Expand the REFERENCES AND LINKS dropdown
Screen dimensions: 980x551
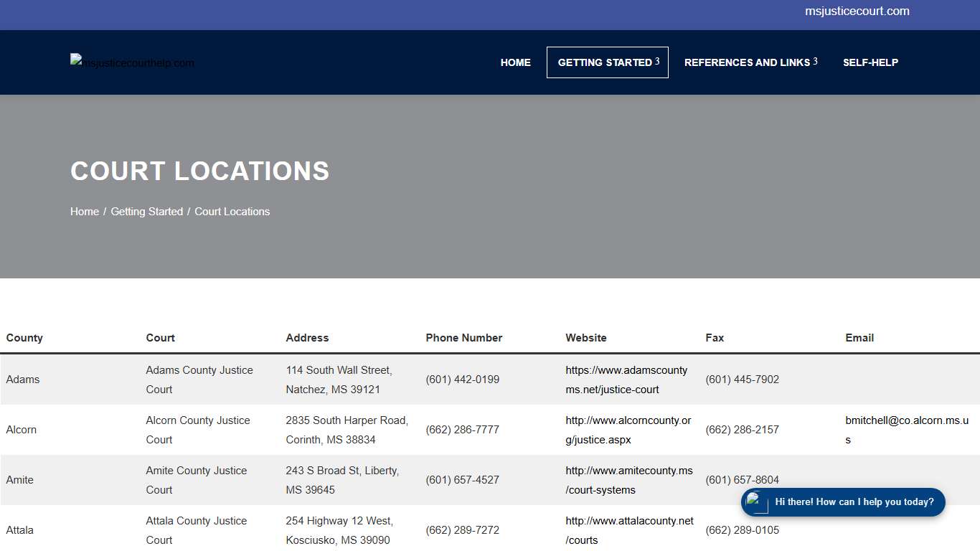pyautogui.click(x=747, y=62)
